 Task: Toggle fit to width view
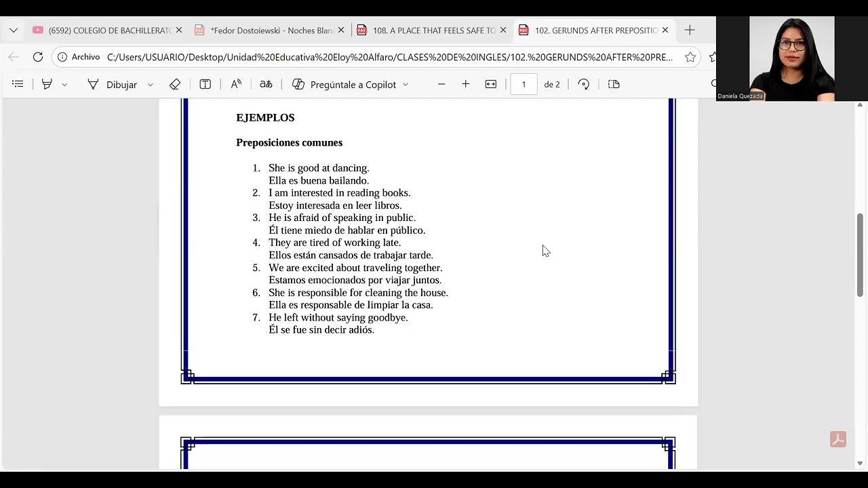491,84
